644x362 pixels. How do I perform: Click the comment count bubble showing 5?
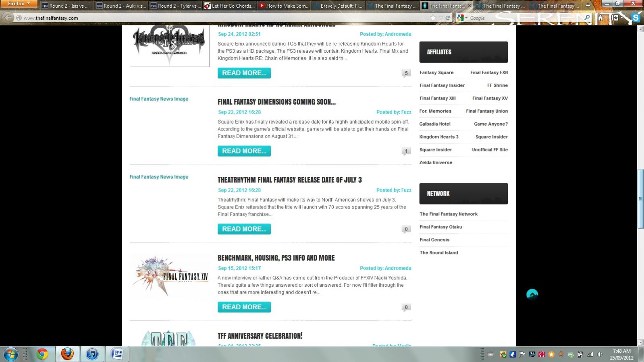click(406, 73)
